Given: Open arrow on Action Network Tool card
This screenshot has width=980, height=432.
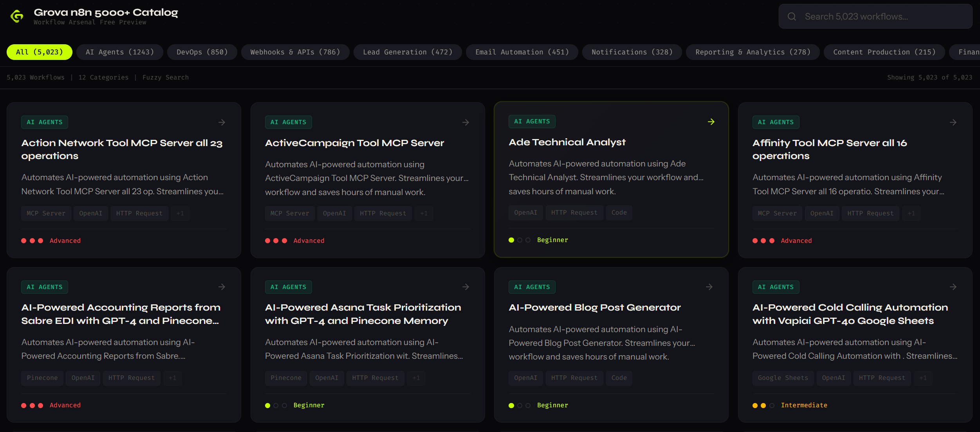Looking at the screenshot, I should [x=222, y=123].
